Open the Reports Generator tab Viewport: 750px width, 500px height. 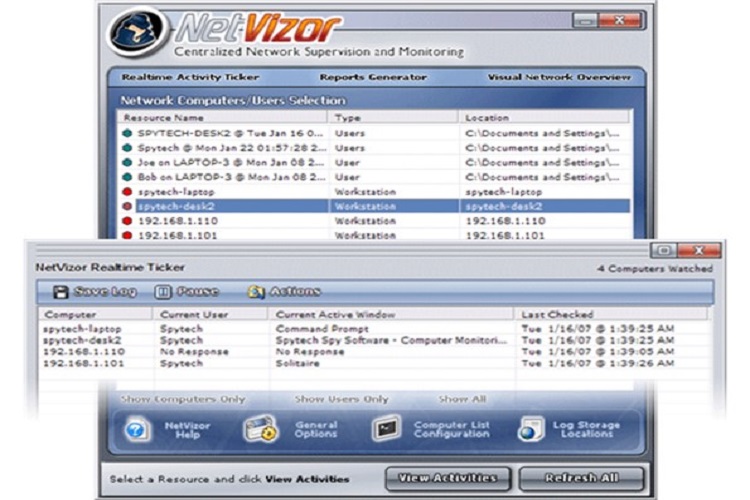click(x=373, y=77)
